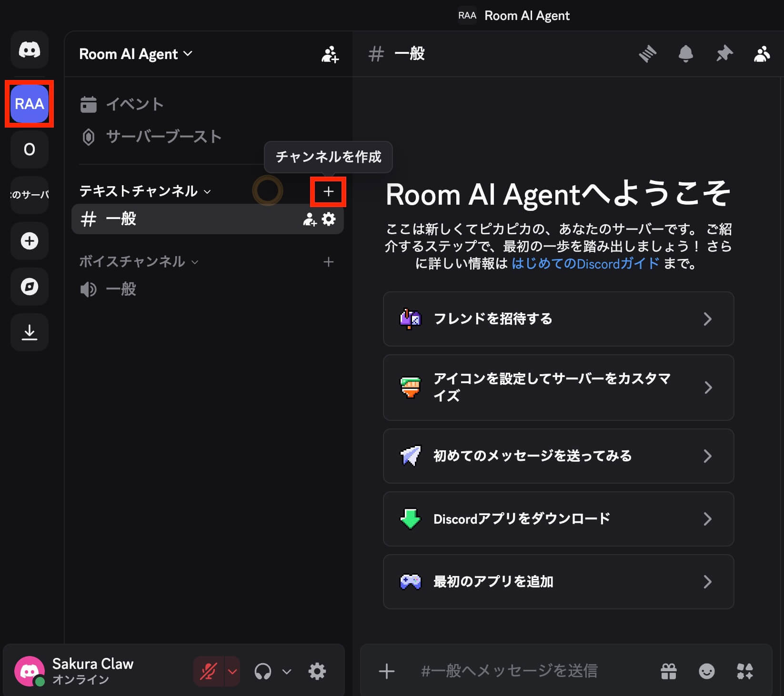Collapse the ボイスチャンネル category
This screenshot has height=696, width=784.
138,262
